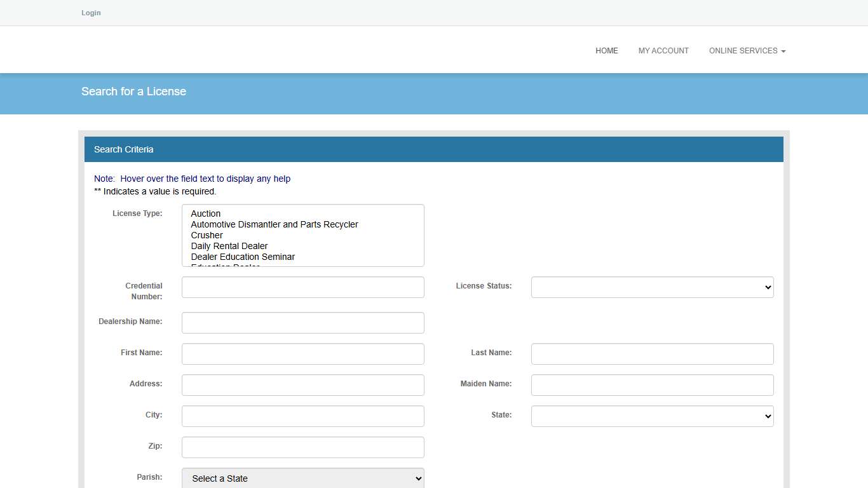
Task: Go to the HOME menu item
Action: (606, 51)
